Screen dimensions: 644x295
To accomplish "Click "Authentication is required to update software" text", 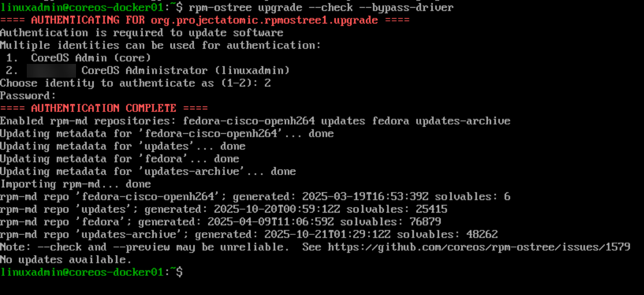I will [x=142, y=33].
